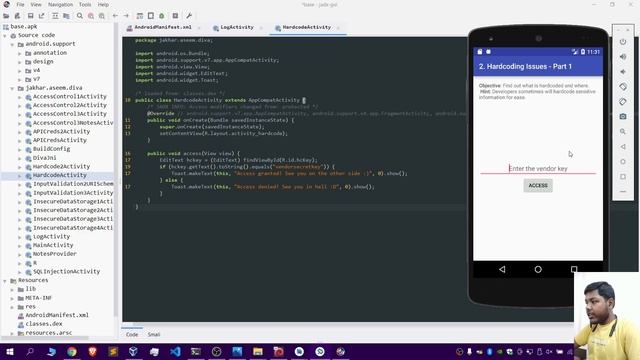
Task: Open Visual Studio Code from the taskbar
Action: coord(176,351)
